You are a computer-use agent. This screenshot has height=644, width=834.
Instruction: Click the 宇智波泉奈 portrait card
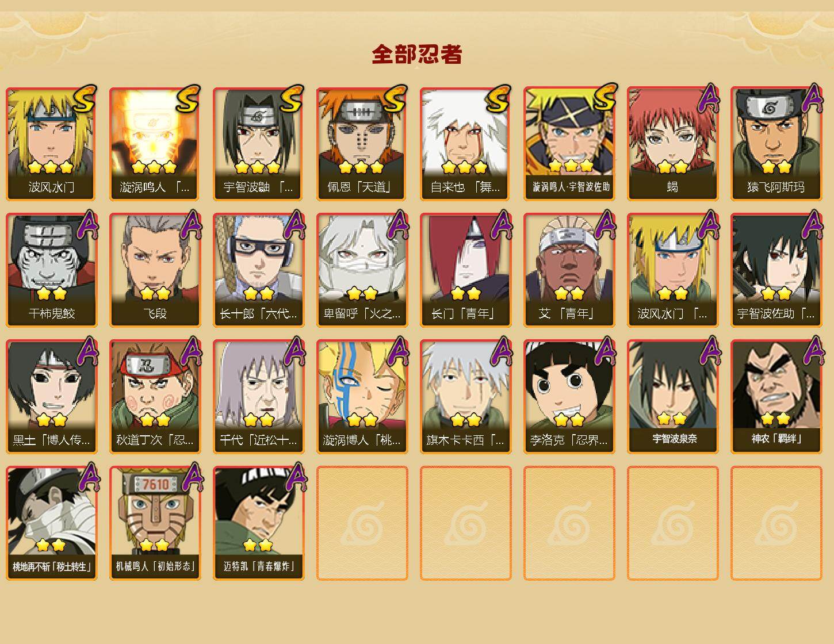[672, 397]
